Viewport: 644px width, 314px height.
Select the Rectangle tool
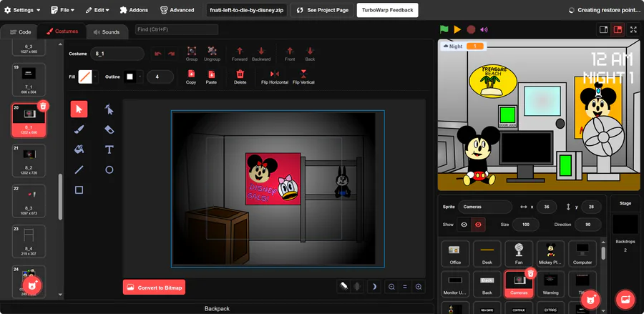click(79, 190)
